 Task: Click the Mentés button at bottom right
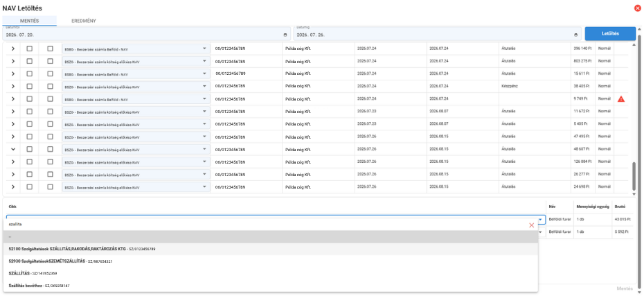[x=625, y=288]
